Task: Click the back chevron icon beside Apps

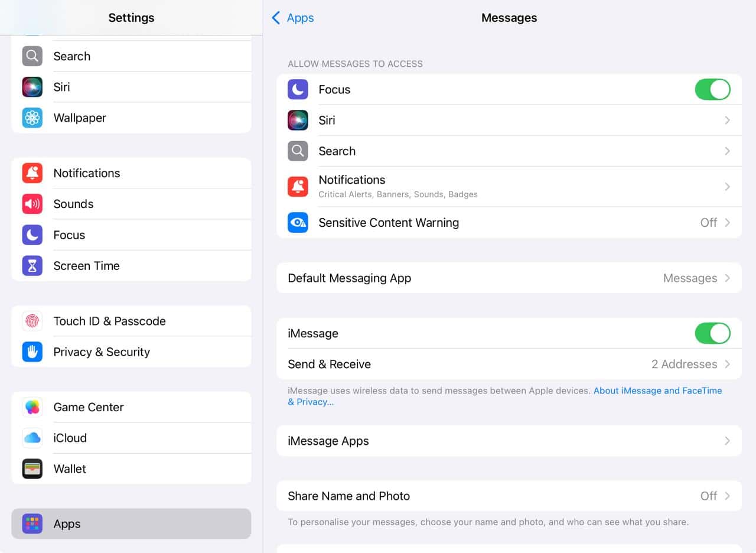Action: tap(276, 18)
